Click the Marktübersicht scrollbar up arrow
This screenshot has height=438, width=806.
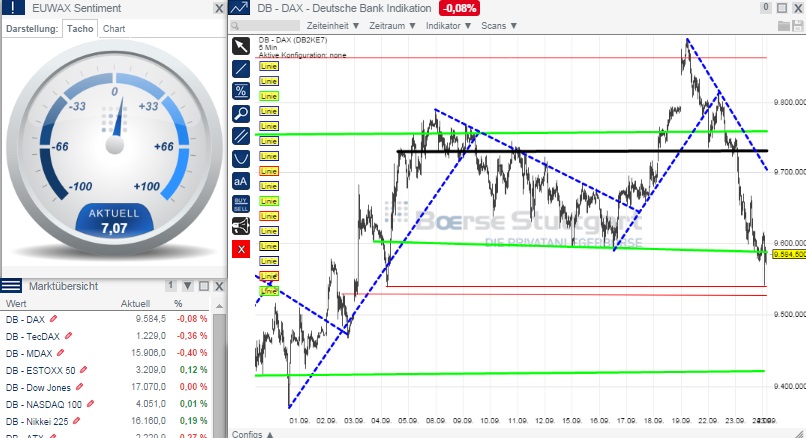(219, 306)
